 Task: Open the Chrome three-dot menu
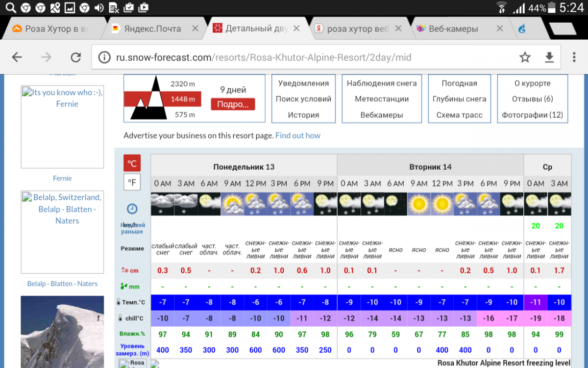pos(574,57)
